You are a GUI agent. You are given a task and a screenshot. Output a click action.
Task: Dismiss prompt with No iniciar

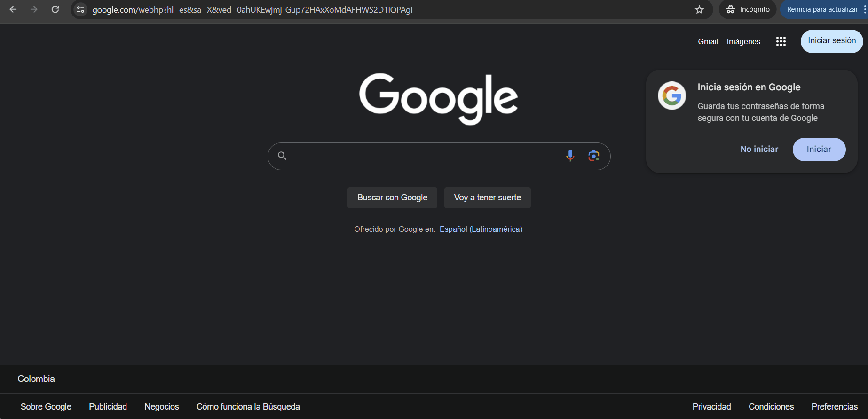(759, 149)
